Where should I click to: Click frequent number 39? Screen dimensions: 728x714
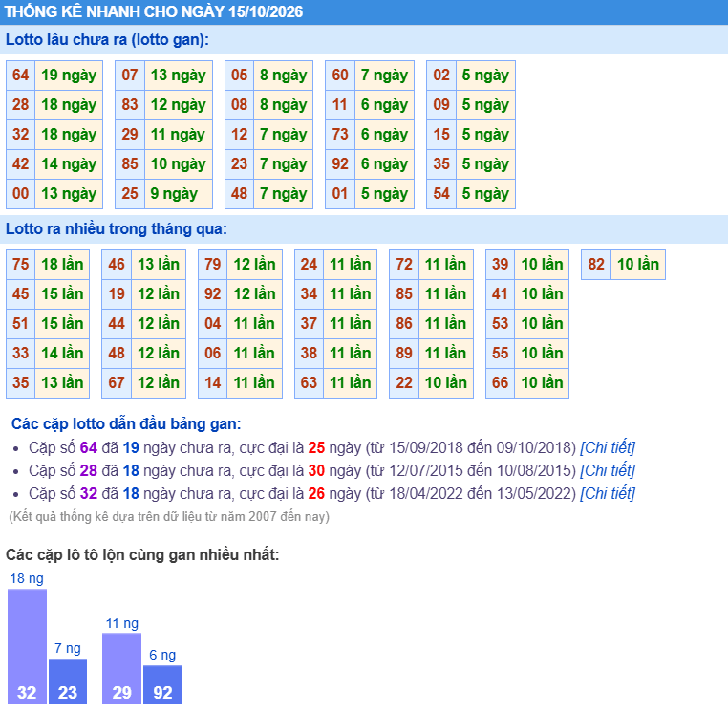[500, 265]
